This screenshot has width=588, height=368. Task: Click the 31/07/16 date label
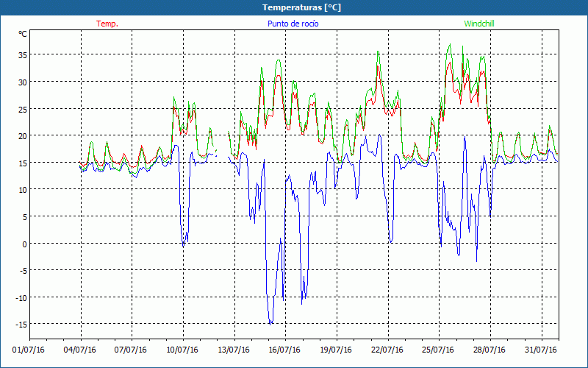click(541, 350)
